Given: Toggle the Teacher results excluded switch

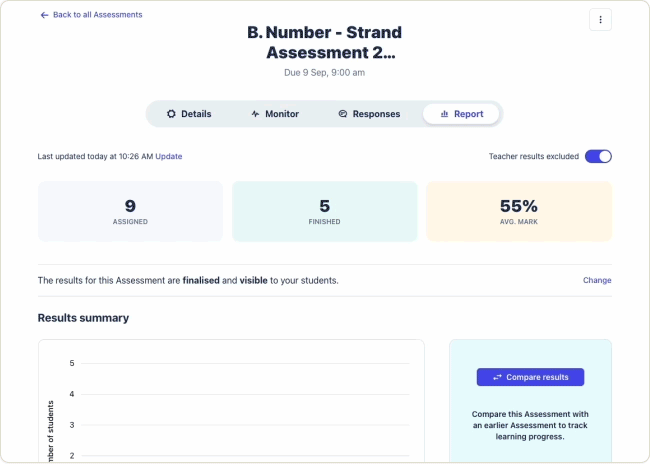Looking at the screenshot, I should 598,156.
